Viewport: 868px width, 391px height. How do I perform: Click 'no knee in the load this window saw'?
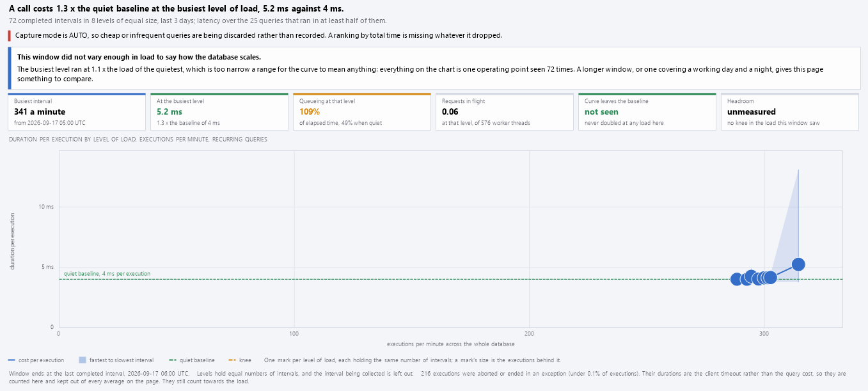(773, 123)
